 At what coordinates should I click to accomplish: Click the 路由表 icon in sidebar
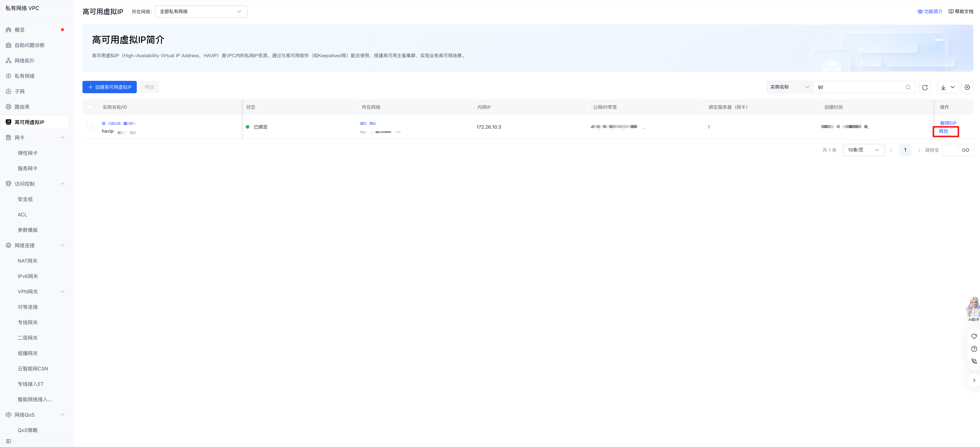[x=8, y=107]
